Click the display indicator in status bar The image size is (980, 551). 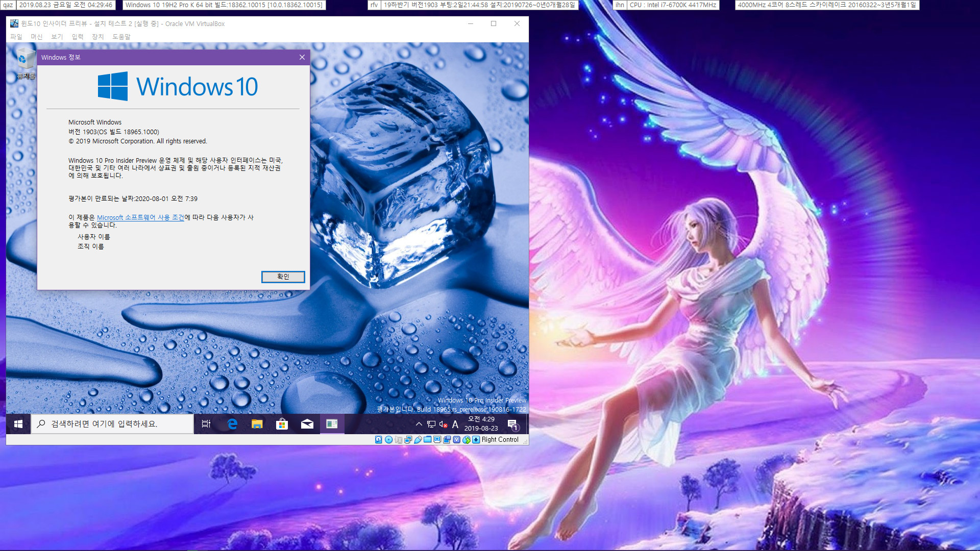click(x=437, y=439)
